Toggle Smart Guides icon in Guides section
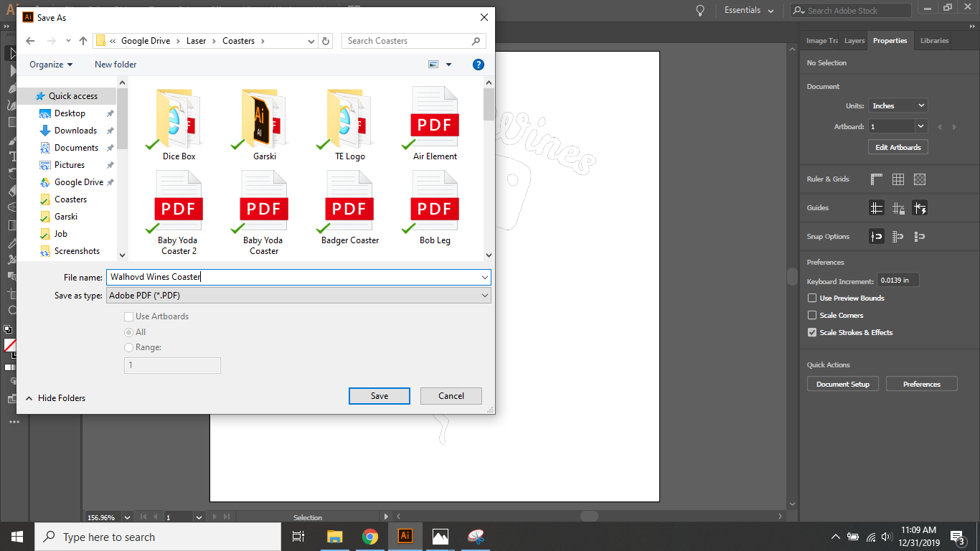 919,207
